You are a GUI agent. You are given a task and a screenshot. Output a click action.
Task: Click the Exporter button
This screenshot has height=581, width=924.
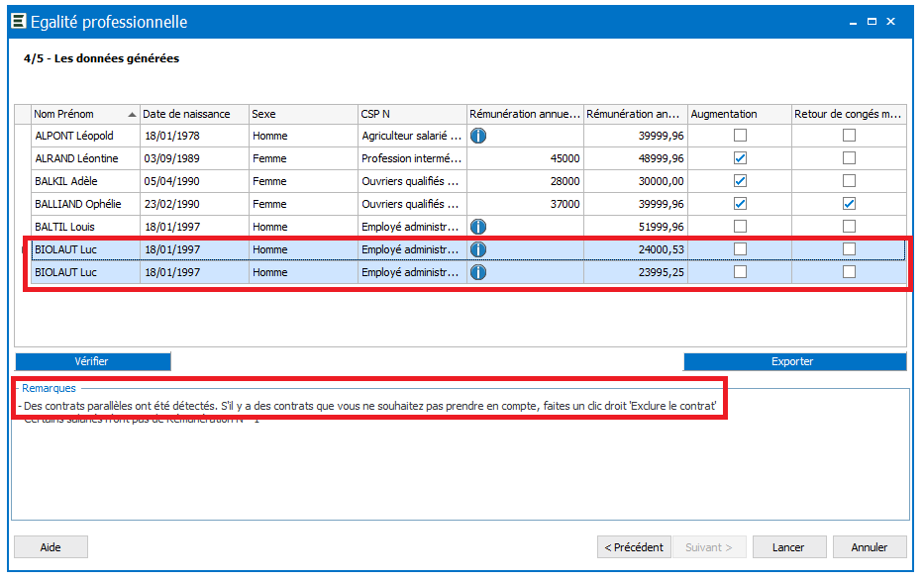tap(794, 361)
